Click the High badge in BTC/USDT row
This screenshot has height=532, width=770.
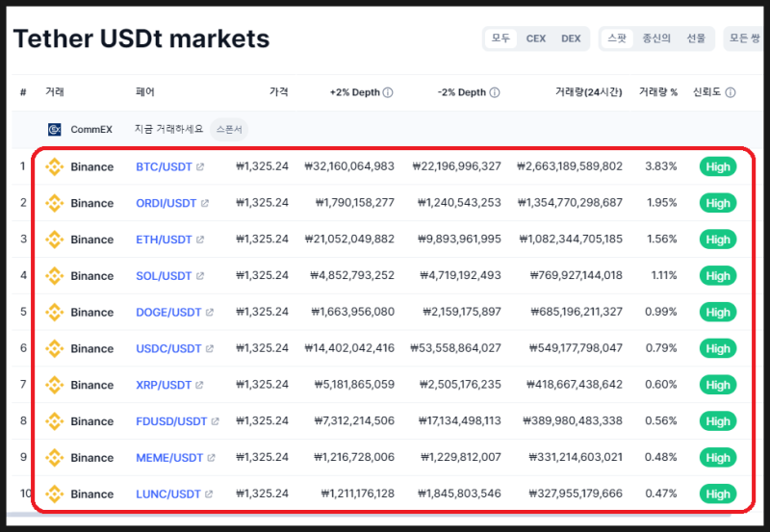point(718,166)
